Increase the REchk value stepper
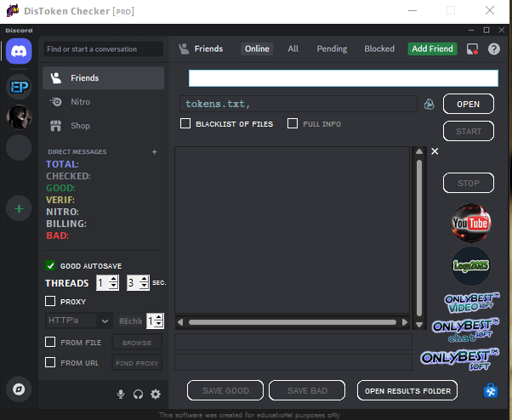This screenshot has width=512, height=420. pos(159,318)
